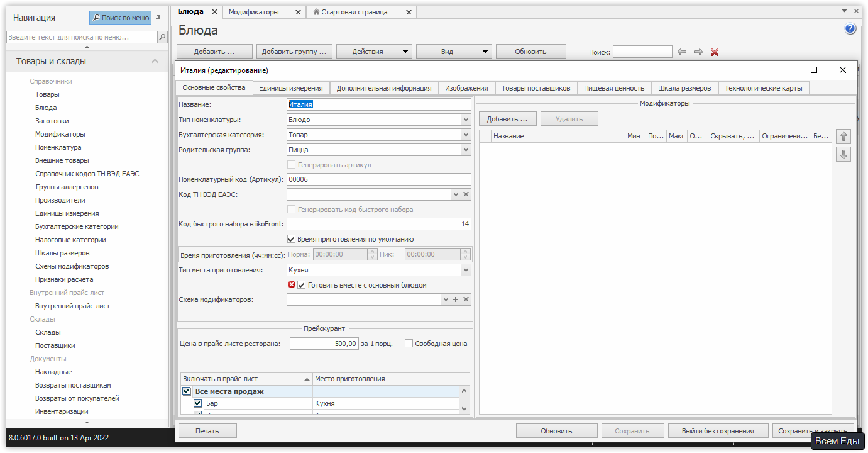Close the Стартовая страница tab
This screenshot has height=453, width=868.
[x=409, y=12]
